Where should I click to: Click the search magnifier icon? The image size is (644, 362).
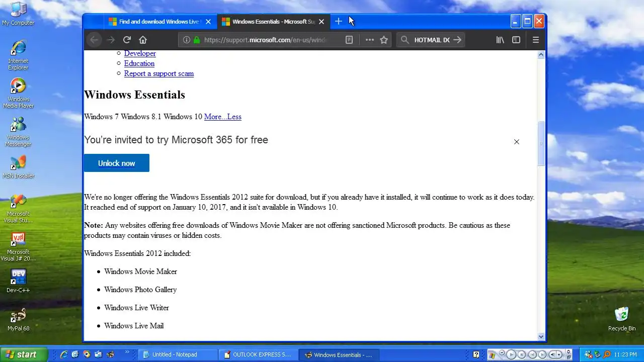click(x=405, y=40)
